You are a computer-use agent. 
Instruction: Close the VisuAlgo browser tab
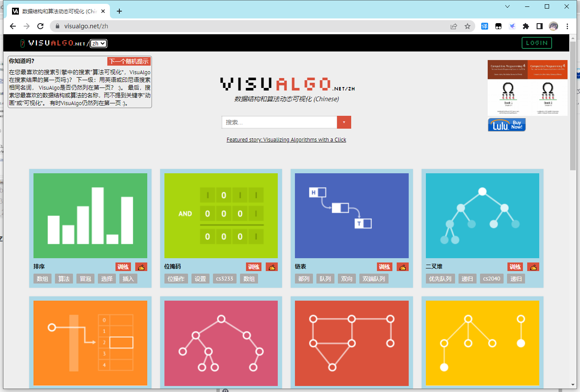click(x=103, y=11)
